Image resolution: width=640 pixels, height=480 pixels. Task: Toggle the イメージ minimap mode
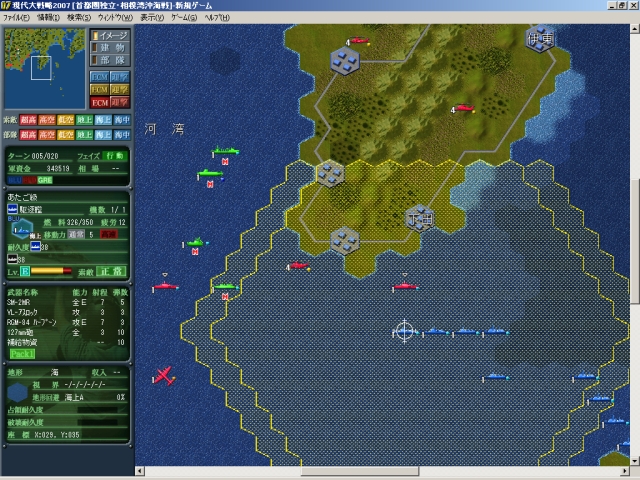coord(110,36)
